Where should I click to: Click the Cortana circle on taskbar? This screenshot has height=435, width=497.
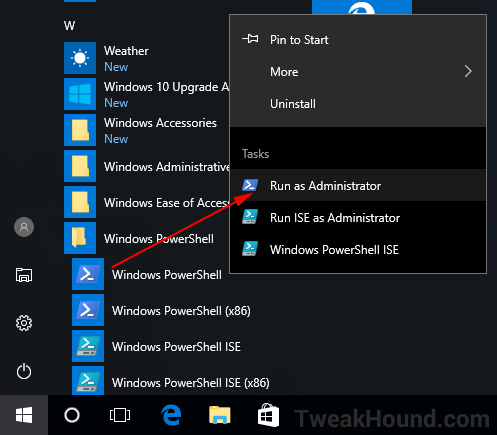[x=72, y=415]
